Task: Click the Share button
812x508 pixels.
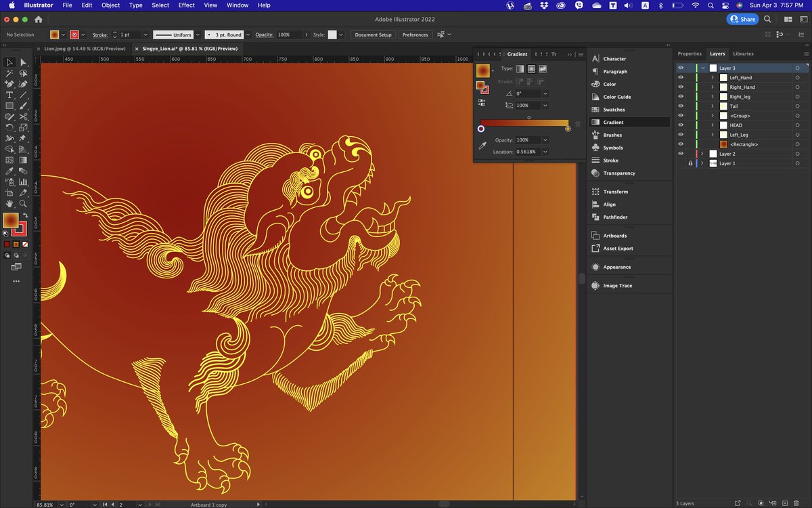Action: (743, 20)
